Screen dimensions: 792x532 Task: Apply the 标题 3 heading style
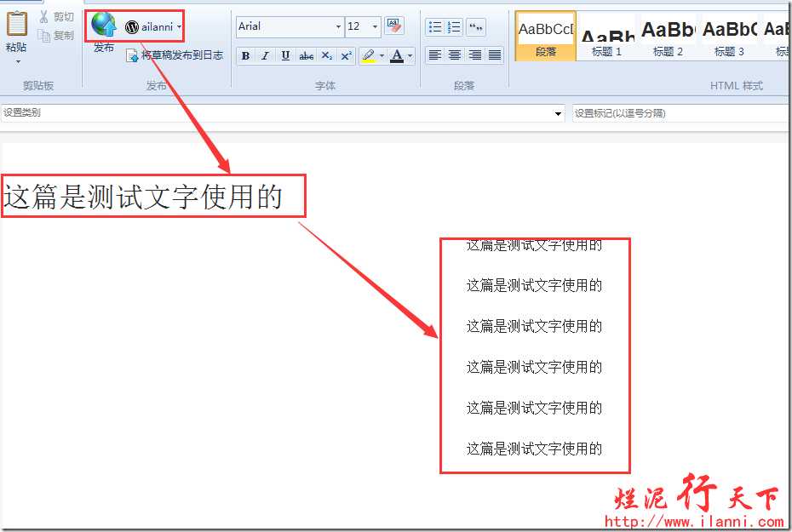729,37
